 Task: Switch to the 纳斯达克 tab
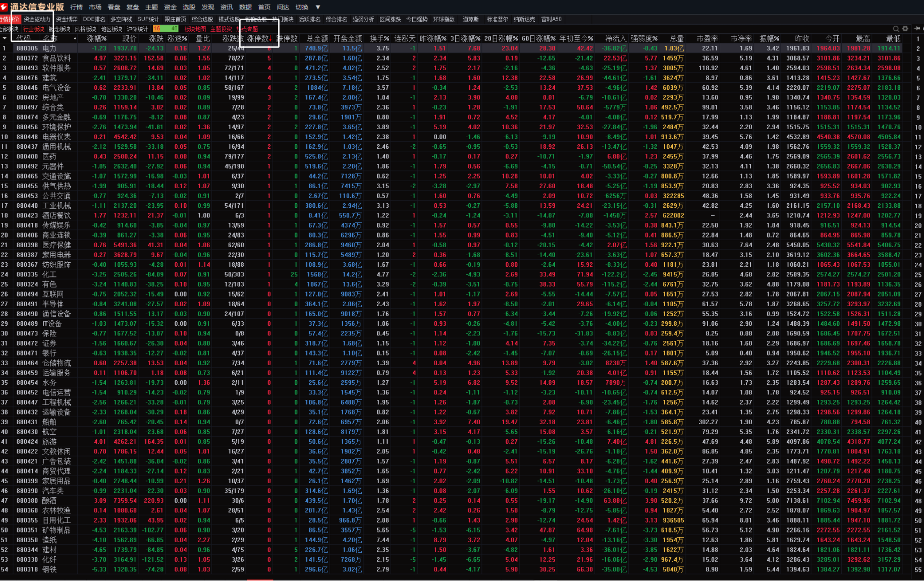(x=524, y=19)
